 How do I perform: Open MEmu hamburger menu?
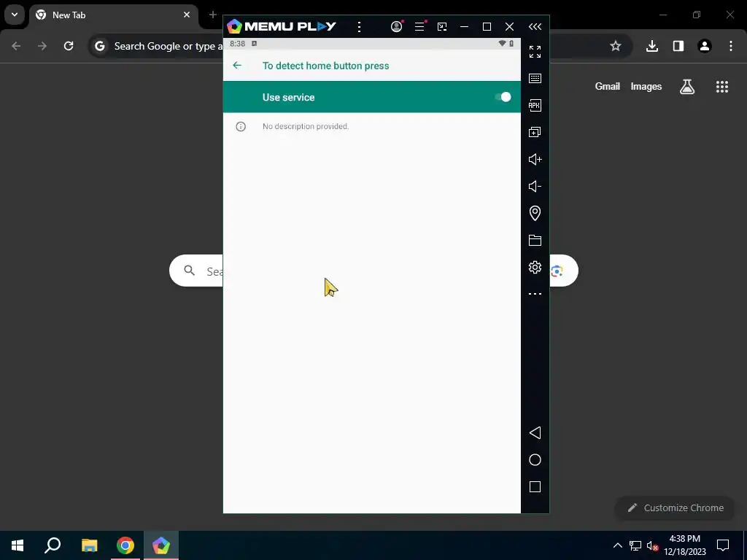[x=419, y=27]
